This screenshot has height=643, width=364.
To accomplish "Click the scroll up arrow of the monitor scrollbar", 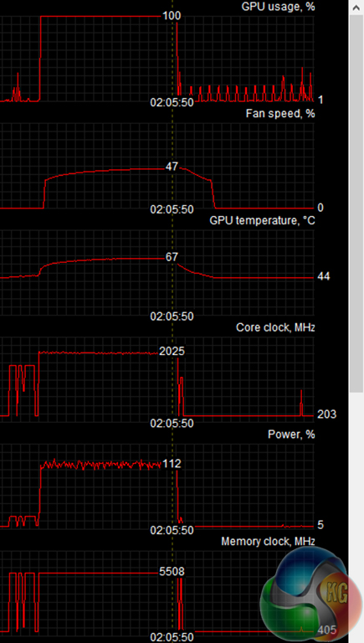I will (x=356, y=6).
